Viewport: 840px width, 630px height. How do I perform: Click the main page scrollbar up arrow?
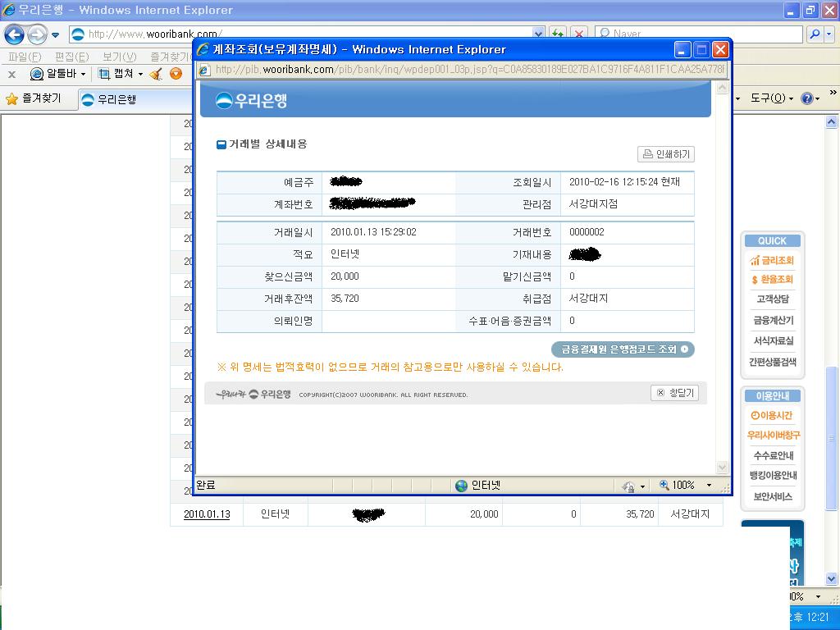click(831, 122)
